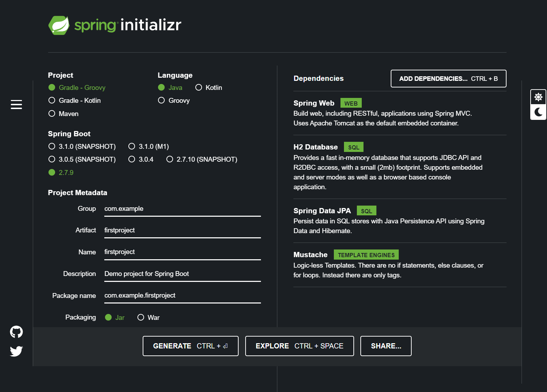Click the Spring Data JPA dependency entry

(400, 221)
